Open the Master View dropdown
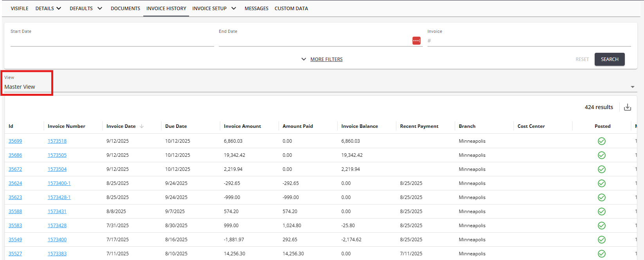Screen dimensions: 644x260 (320, 87)
